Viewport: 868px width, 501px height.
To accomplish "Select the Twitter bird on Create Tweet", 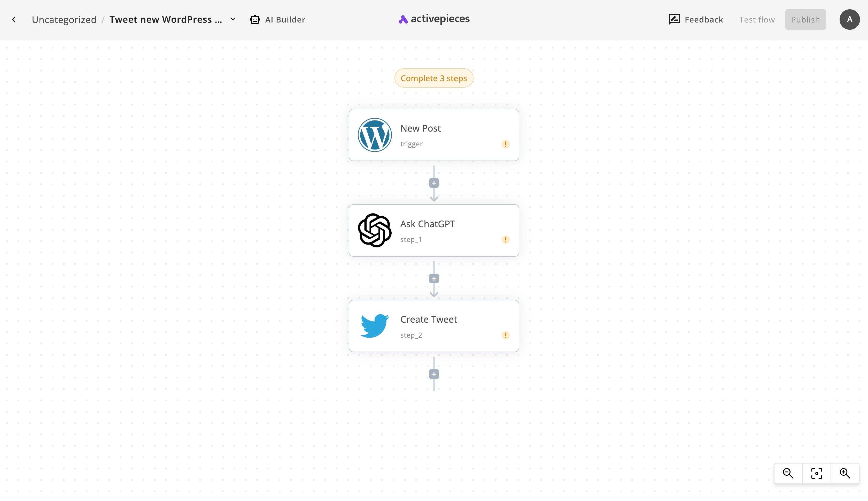I will tap(375, 326).
